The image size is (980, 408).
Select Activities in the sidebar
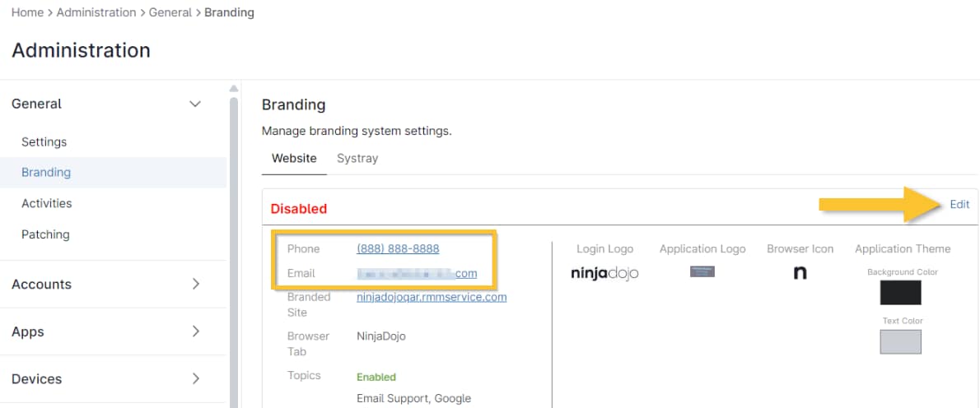(x=47, y=203)
